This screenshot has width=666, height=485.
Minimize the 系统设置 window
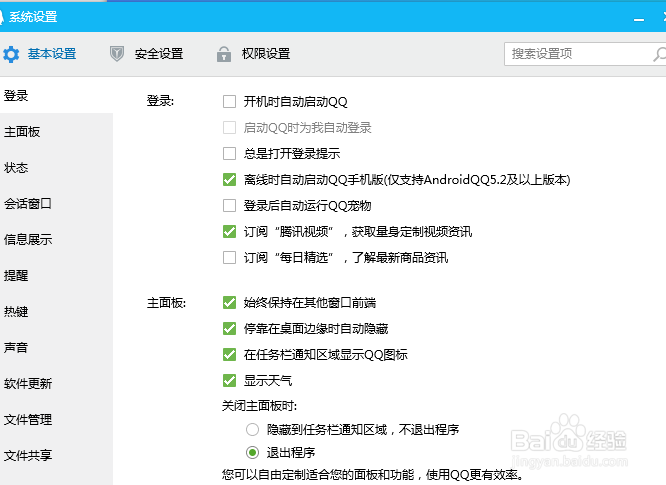(639, 20)
